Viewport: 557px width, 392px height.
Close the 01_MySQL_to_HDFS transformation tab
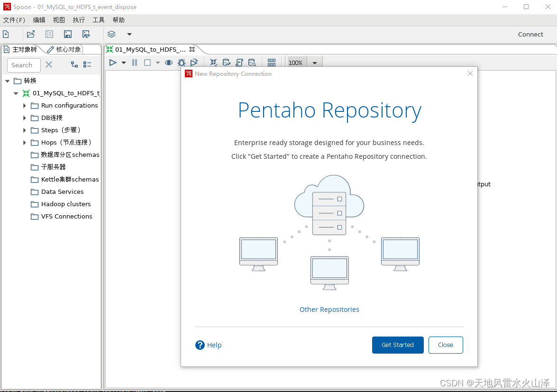[x=192, y=49]
